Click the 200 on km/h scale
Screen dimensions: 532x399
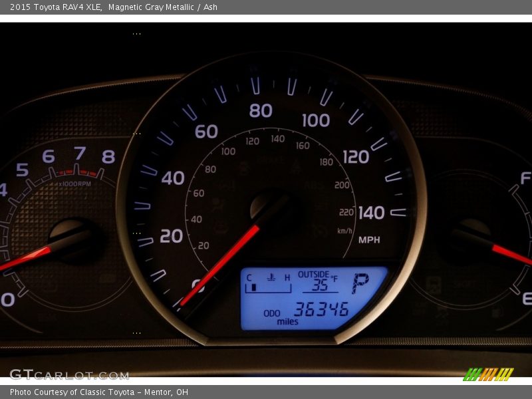pyautogui.click(x=342, y=185)
